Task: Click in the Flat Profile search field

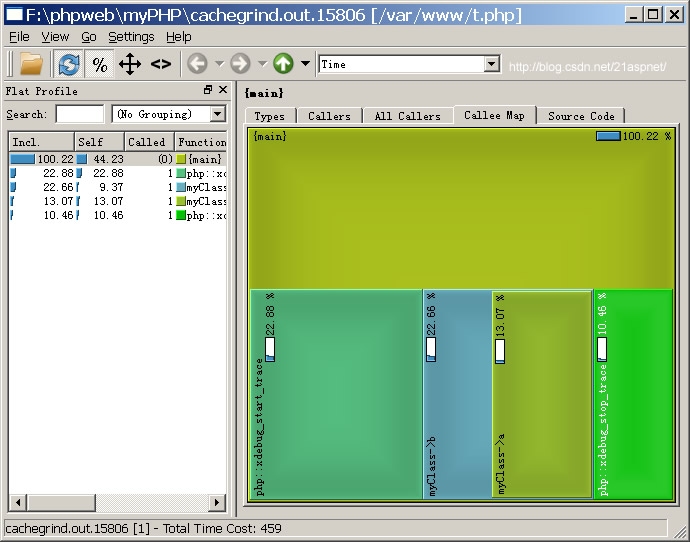Action: coord(79,115)
